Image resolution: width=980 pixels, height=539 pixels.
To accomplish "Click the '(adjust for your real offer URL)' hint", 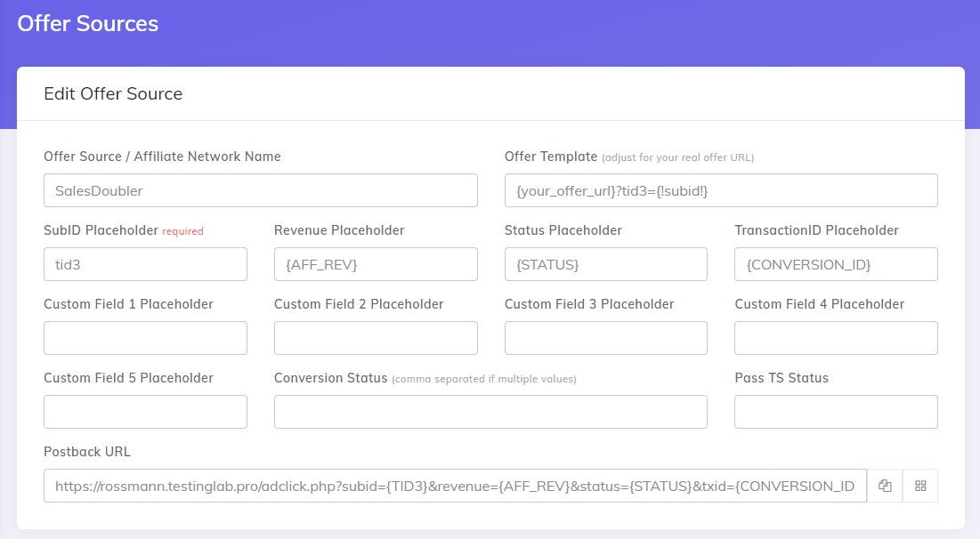I will tap(678, 157).
